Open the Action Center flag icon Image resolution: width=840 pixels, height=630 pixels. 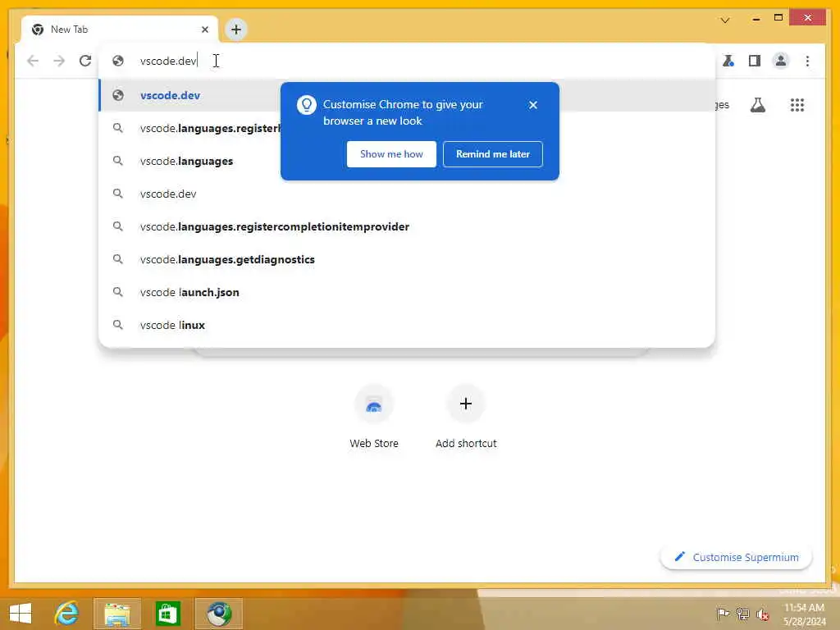723,614
